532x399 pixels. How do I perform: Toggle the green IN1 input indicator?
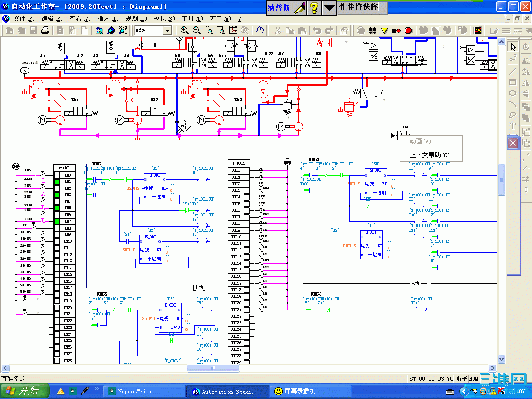tap(57, 182)
